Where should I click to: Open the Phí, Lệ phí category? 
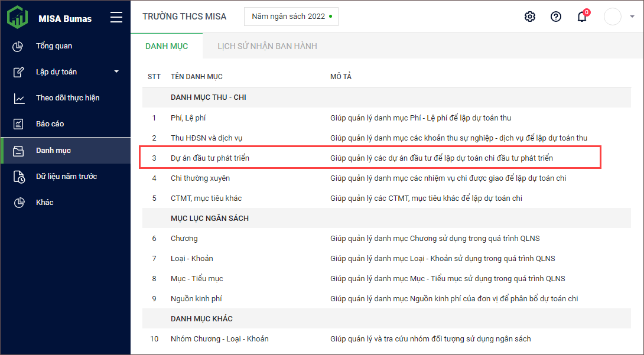[188, 118]
